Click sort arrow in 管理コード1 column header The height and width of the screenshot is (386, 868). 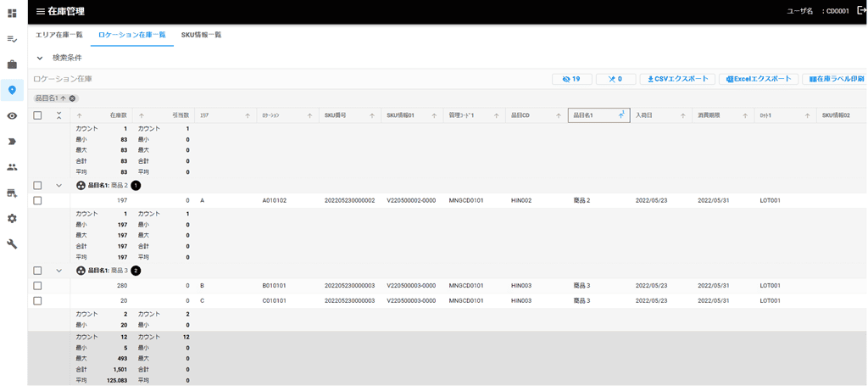click(x=497, y=115)
